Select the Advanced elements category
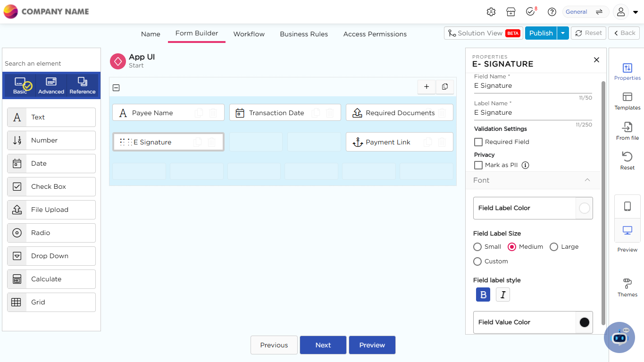The height and width of the screenshot is (362, 644). click(x=51, y=85)
